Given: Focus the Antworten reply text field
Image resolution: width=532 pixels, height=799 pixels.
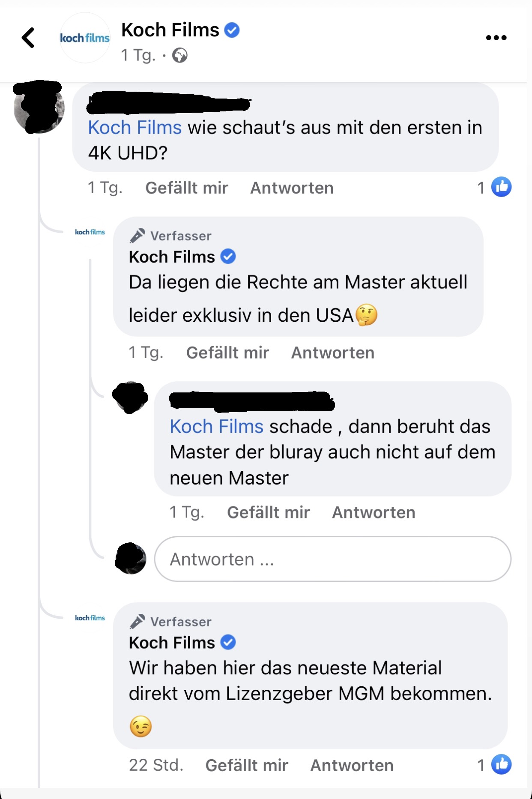Looking at the screenshot, I should pos(332,559).
